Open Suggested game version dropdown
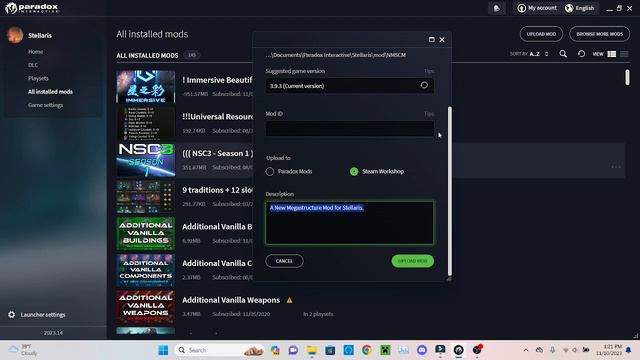The height and width of the screenshot is (360, 640). point(349,86)
